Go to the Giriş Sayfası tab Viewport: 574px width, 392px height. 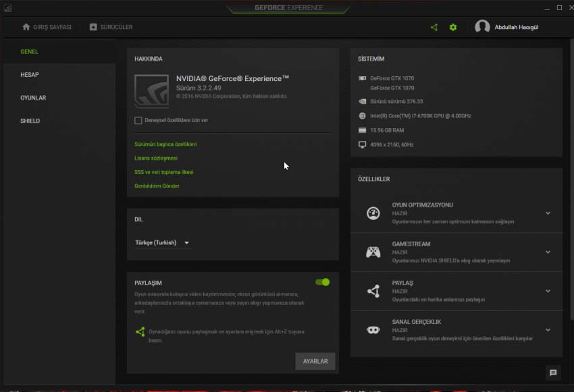click(47, 27)
